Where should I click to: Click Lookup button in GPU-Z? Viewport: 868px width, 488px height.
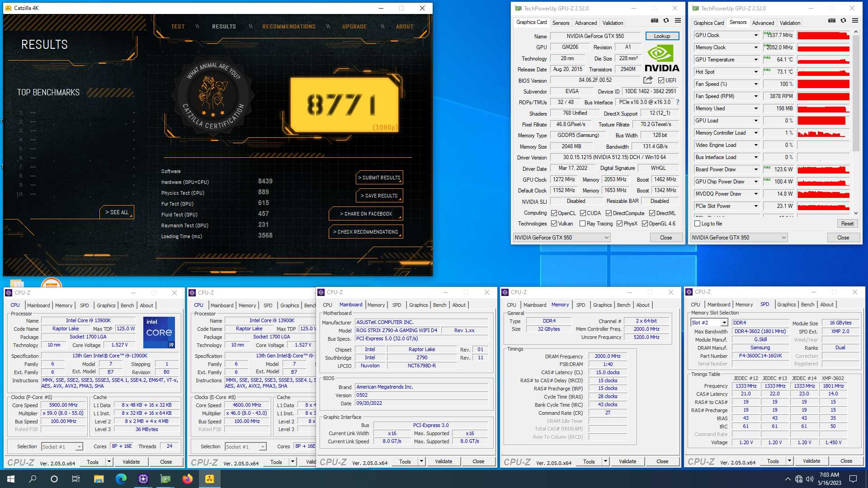(662, 36)
